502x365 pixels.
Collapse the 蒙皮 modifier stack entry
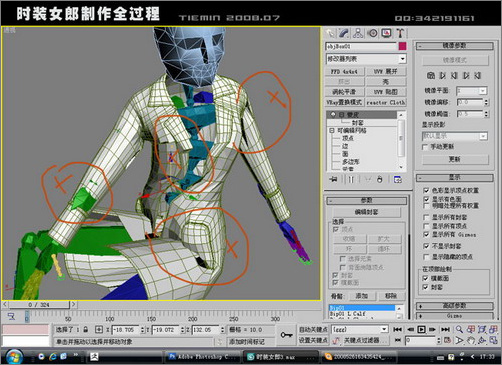pos(341,115)
